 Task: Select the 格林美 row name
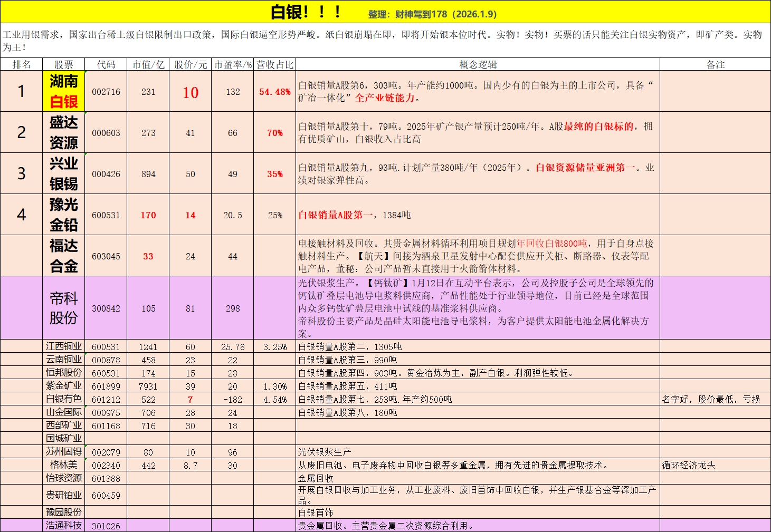pyautogui.click(x=64, y=465)
